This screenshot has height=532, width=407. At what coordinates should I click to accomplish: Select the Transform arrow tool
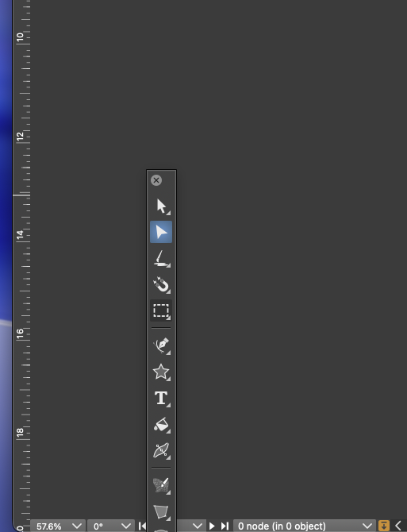(161, 206)
